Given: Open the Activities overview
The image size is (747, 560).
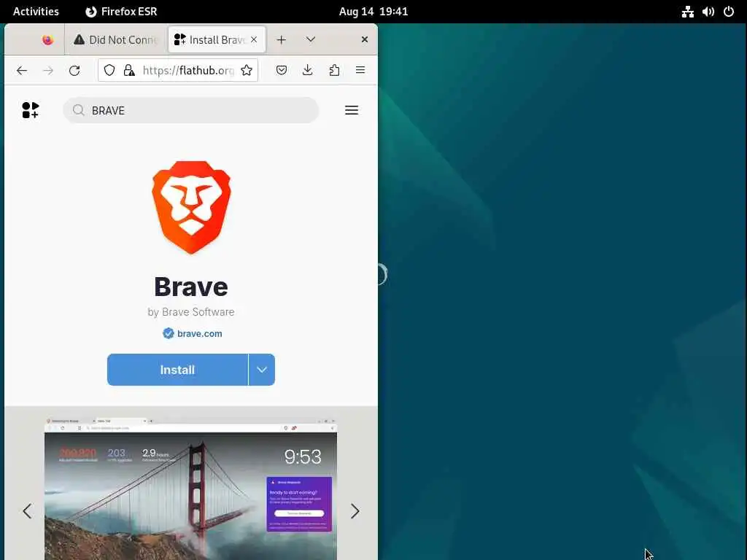Looking at the screenshot, I should click(36, 12).
